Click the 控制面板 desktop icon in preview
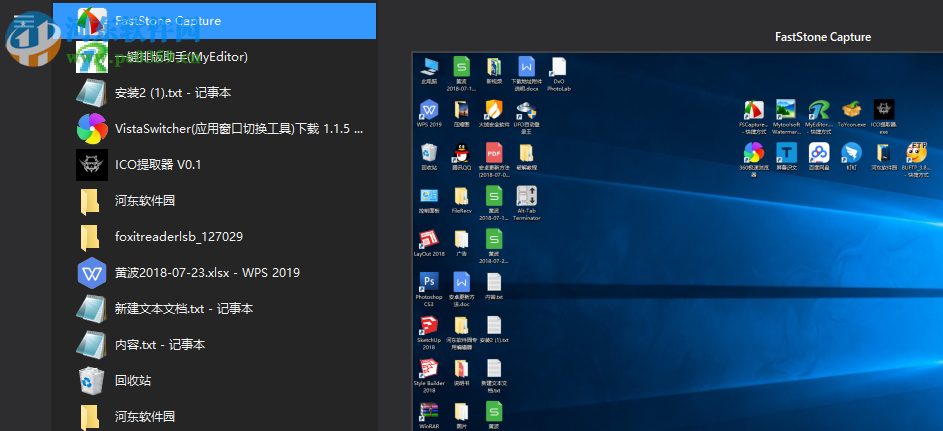This screenshot has width=943, height=431. pos(429,196)
